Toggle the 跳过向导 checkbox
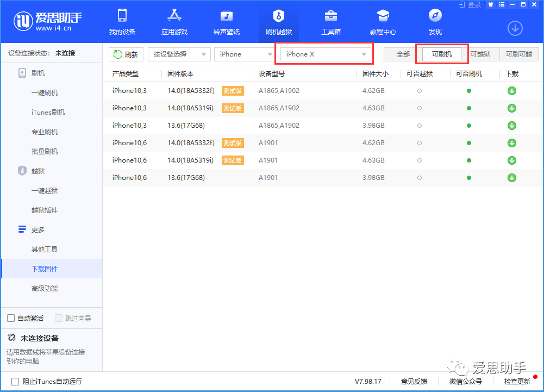 [x=59, y=318]
